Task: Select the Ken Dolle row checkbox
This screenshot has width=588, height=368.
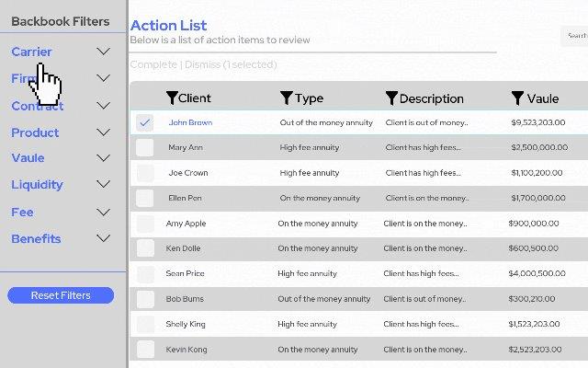Action: coord(145,248)
